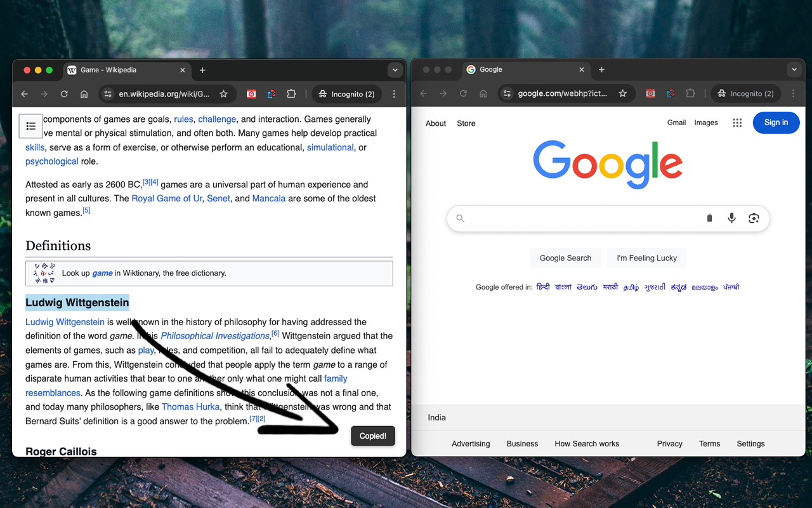Open site information for google.com
Viewport: 812px width, 508px height.
pyautogui.click(x=507, y=93)
